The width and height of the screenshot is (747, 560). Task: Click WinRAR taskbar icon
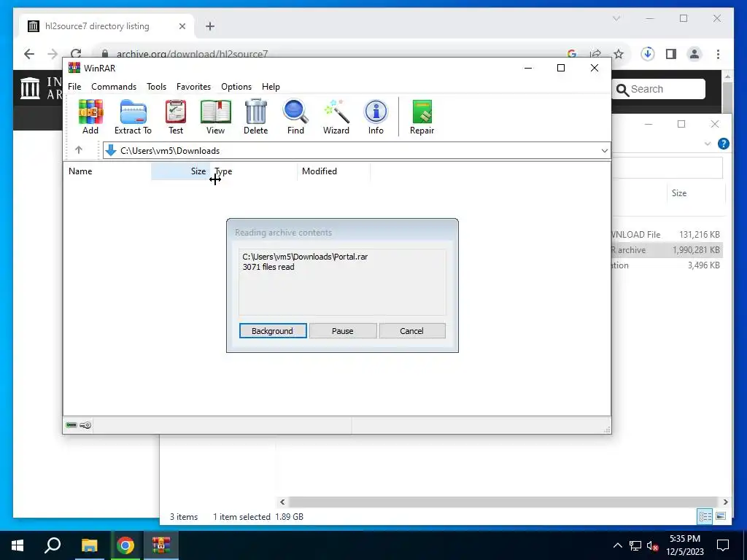click(161, 545)
